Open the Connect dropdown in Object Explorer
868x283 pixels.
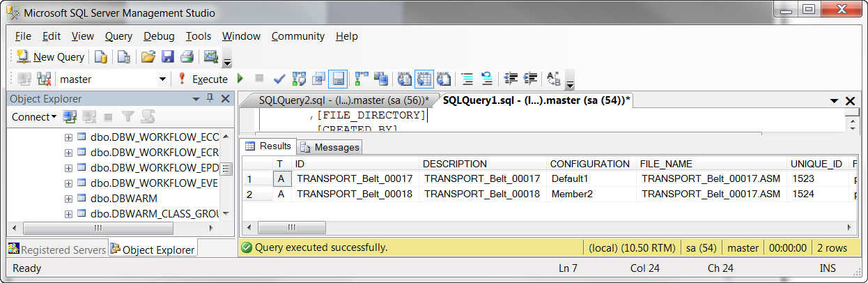[x=33, y=117]
